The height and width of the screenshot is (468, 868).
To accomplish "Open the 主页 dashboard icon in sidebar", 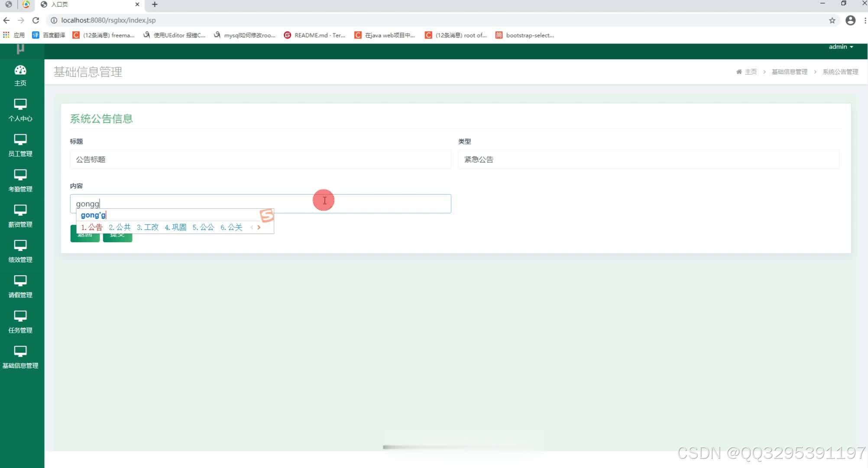I will click(20, 75).
